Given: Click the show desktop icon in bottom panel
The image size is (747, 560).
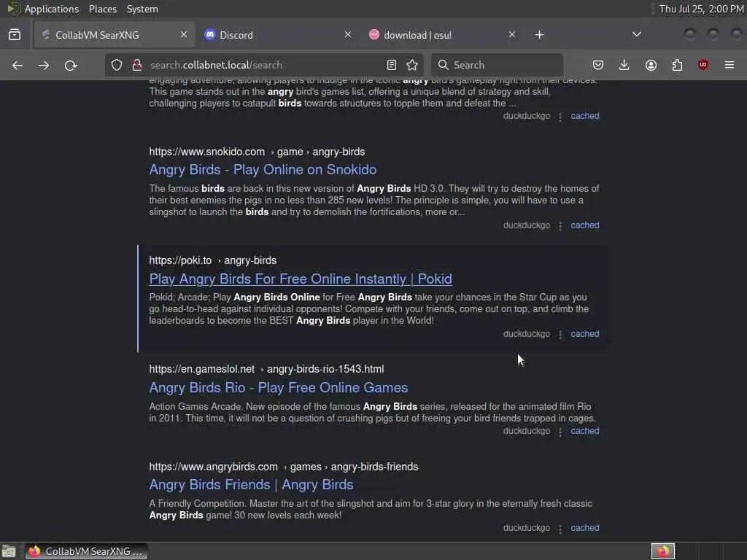Looking at the screenshot, I should (x=9, y=551).
